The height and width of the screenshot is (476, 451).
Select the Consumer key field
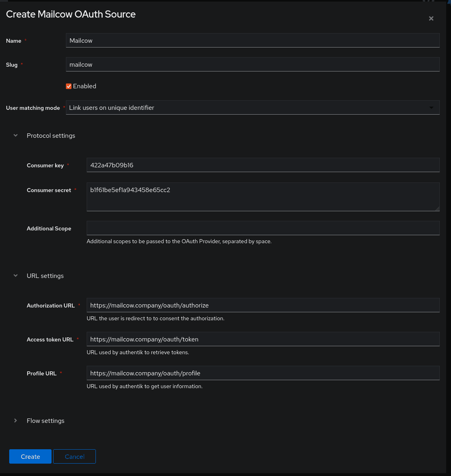[x=263, y=165]
